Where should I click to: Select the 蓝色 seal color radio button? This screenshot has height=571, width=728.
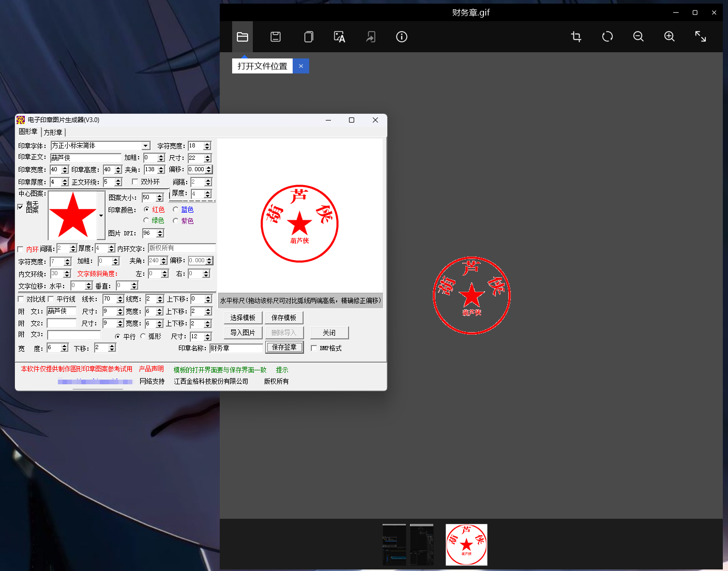(175, 209)
